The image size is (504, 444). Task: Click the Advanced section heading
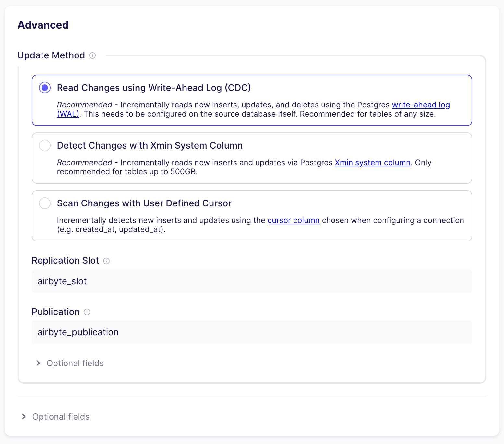coord(43,25)
